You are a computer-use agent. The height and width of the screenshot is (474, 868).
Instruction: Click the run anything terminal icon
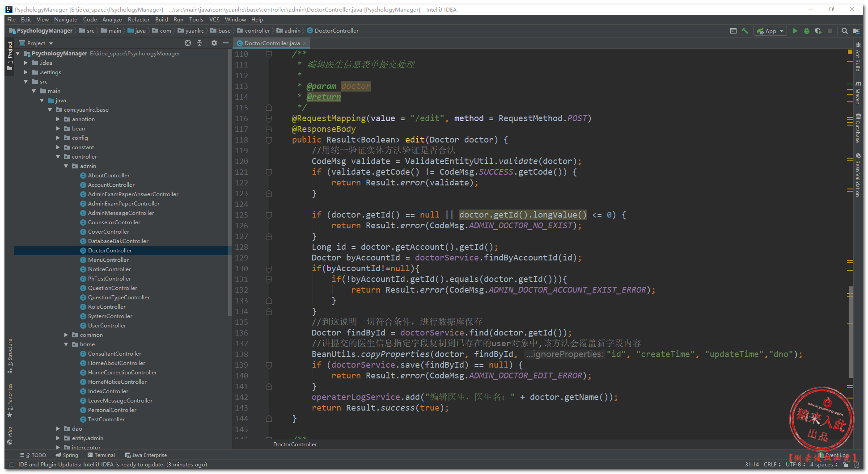tap(733, 31)
